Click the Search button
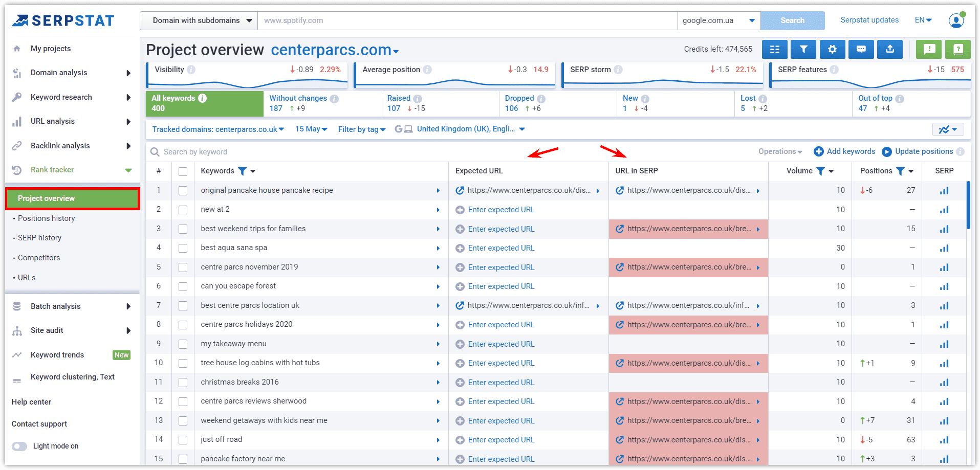980x470 pixels. tap(792, 20)
